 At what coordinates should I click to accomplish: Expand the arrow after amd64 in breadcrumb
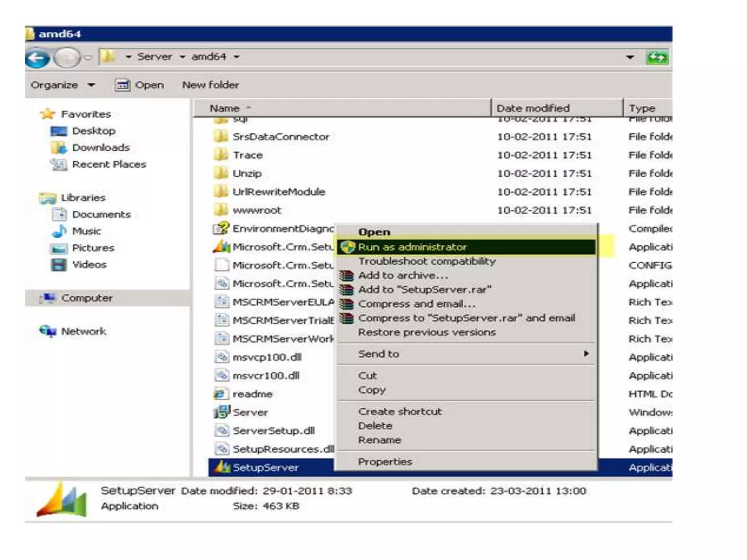coord(237,57)
